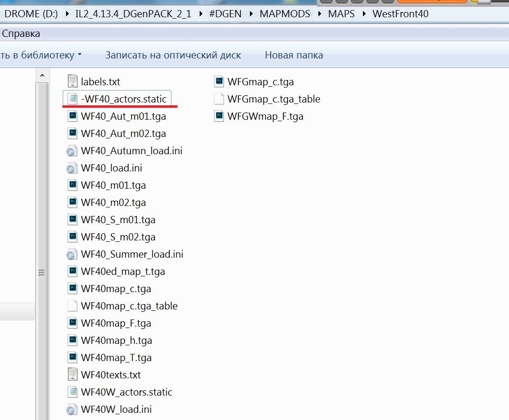This screenshot has width=509, height=420.
Task: Click the WF40_Autumn_load.ini gear icon
Action: [72, 150]
